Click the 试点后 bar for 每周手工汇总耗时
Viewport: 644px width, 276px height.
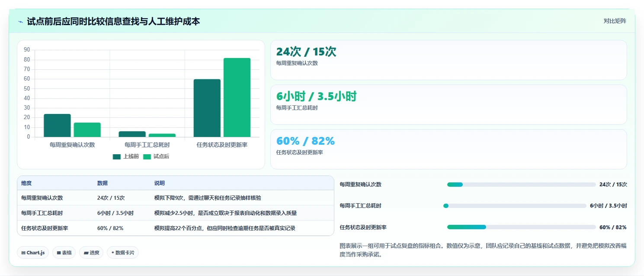(162, 136)
